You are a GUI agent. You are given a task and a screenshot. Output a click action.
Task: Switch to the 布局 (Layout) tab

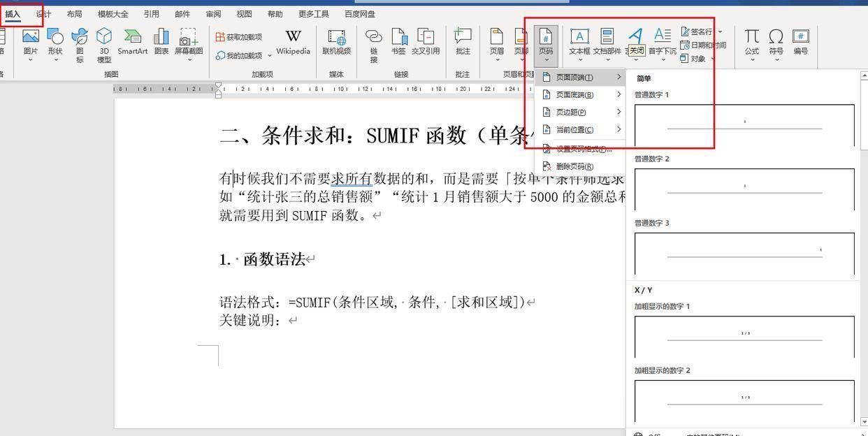(74, 14)
